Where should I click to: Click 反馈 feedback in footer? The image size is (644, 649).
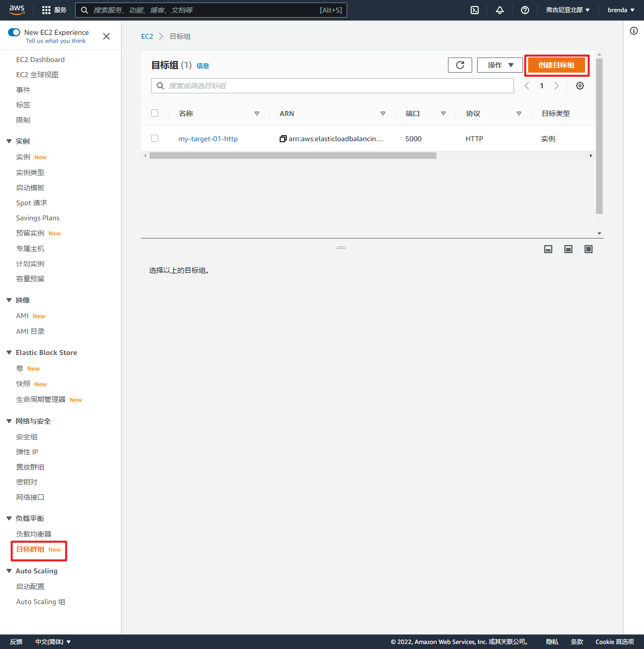tap(16, 642)
